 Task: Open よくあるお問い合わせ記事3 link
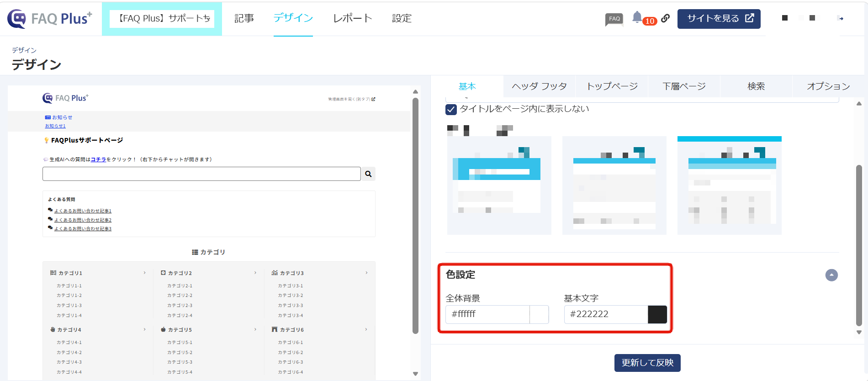coord(83,229)
